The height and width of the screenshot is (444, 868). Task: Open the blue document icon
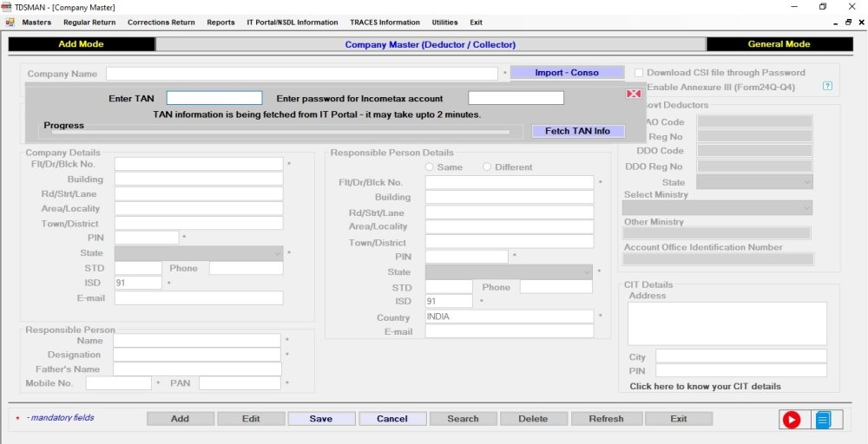click(823, 421)
